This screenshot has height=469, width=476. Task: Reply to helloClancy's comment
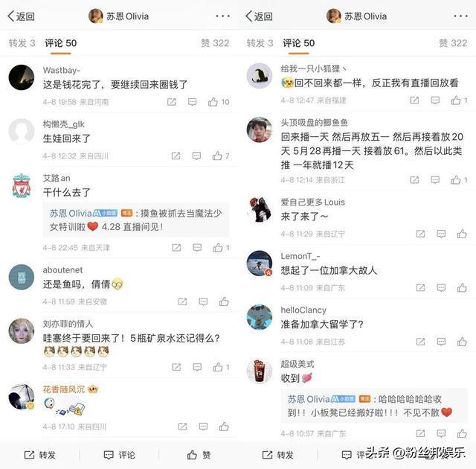pyautogui.click(x=441, y=342)
